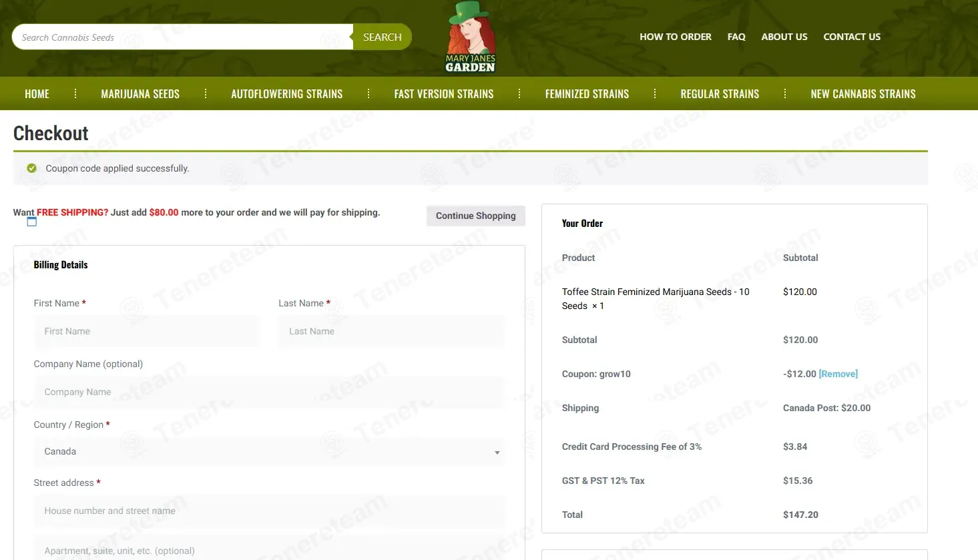
Task: Open FAST VERSION STRAINS menu
Action: (444, 94)
